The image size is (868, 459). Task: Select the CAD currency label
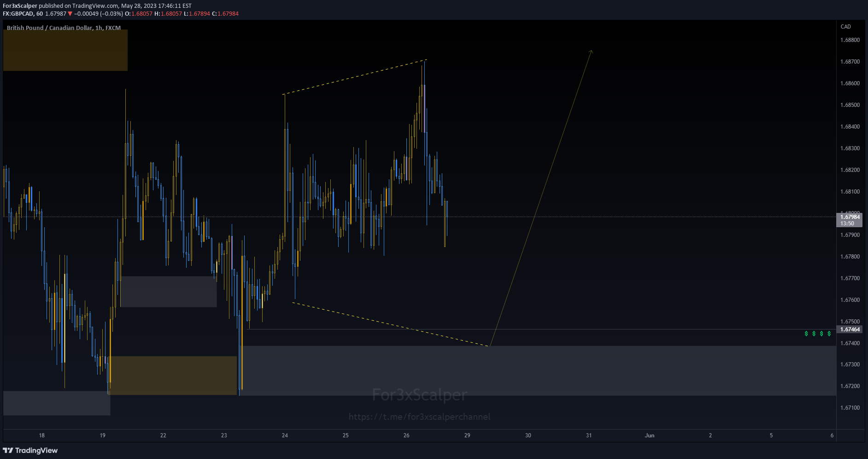coord(845,26)
